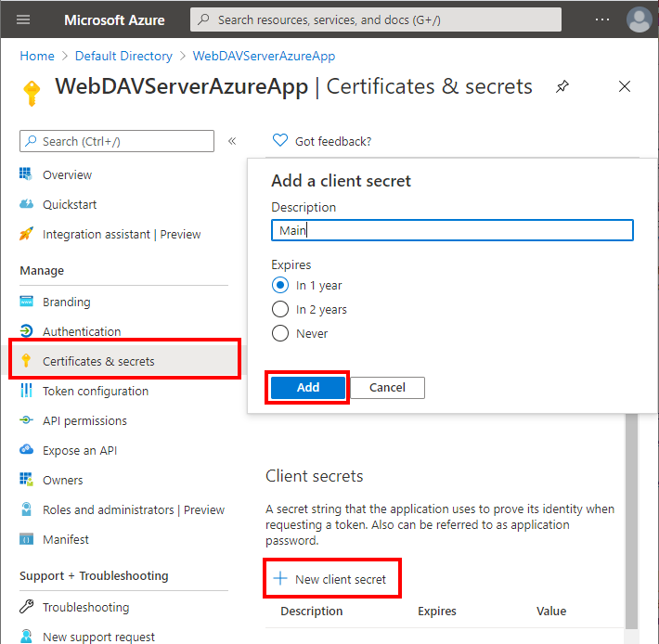
Task: Open the Manifest editor
Action: (x=66, y=539)
